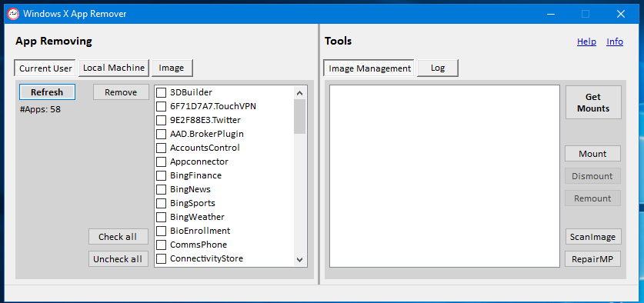644x303 pixels.
Task: Tick the 9E2F88E3.Twitter checkbox
Action: click(x=162, y=120)
